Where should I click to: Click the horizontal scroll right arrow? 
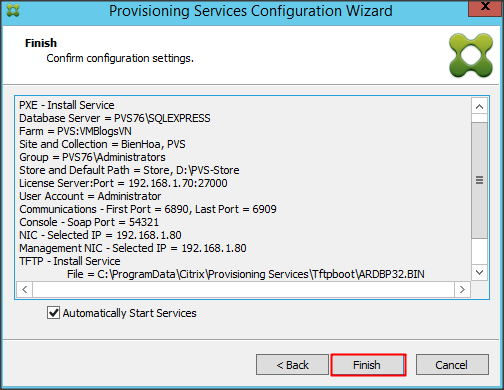(x=462, y=289)
